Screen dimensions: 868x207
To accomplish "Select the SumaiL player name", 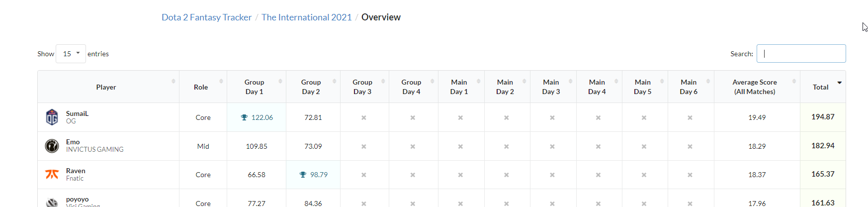I will [77, 113].
